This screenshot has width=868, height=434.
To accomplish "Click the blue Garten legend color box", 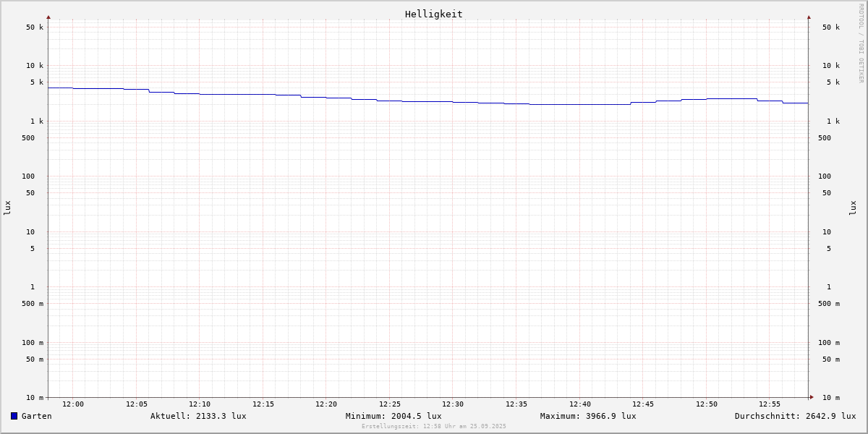I will pos(14,416).
